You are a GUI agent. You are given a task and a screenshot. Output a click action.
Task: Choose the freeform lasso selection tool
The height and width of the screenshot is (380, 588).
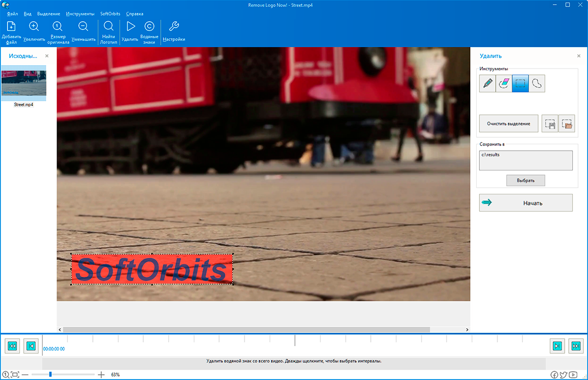pyautogui.click(x=537, y=84)
